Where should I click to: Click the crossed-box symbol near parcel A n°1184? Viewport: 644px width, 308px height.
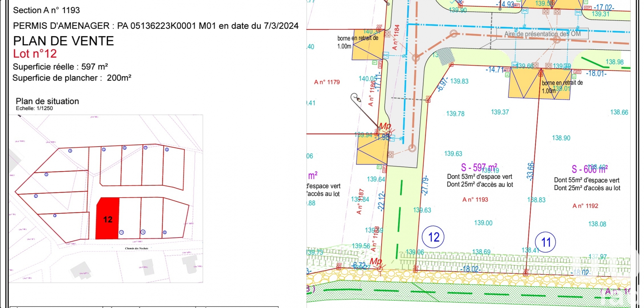coord(387,34)
